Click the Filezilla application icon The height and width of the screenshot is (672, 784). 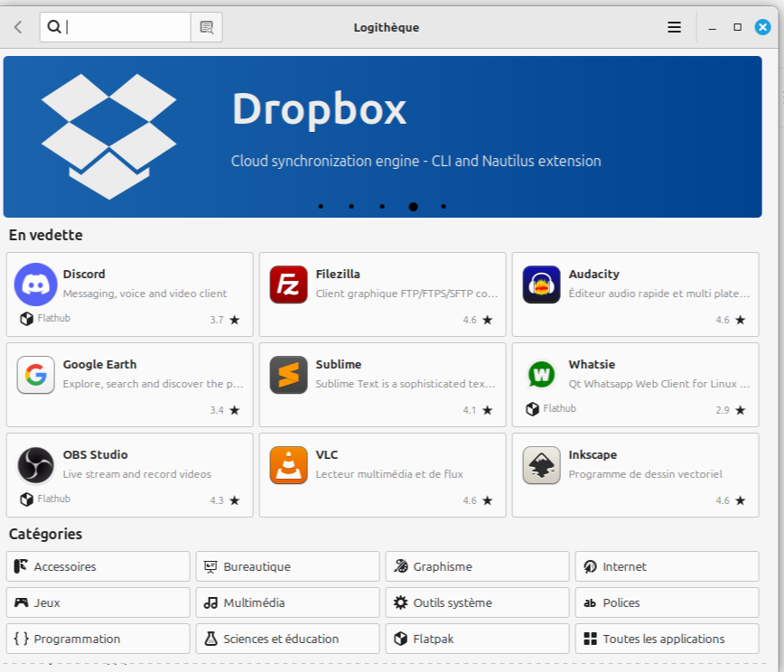click(x=288, y=285)
